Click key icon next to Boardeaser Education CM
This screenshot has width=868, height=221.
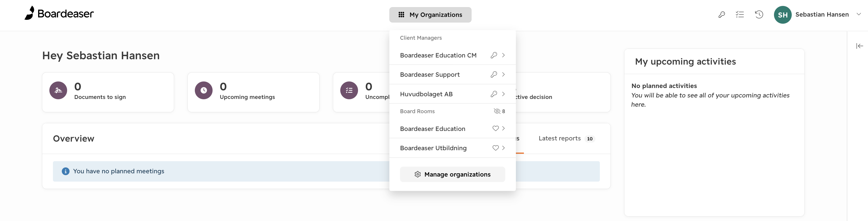point(494,55)
